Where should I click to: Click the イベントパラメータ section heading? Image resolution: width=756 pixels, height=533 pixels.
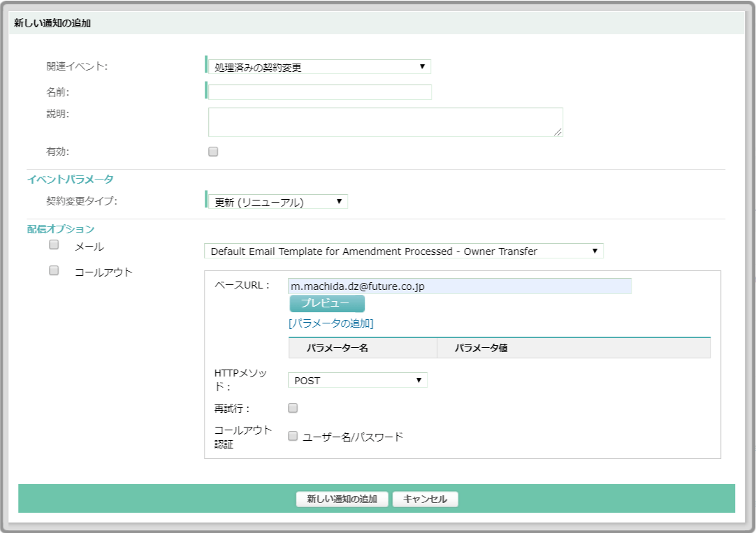pos(71,180)
